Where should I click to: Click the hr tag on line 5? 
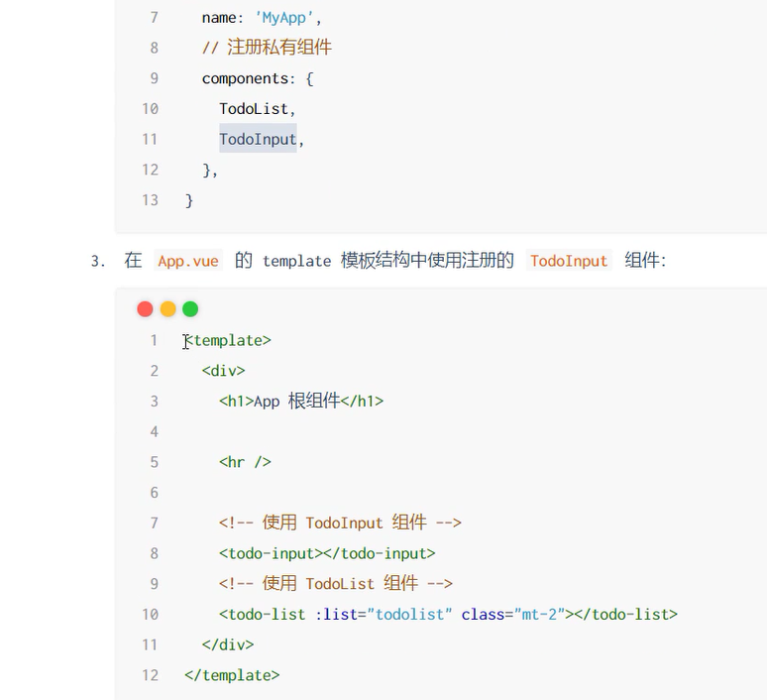pyautogui.click(x=245, y=462)
